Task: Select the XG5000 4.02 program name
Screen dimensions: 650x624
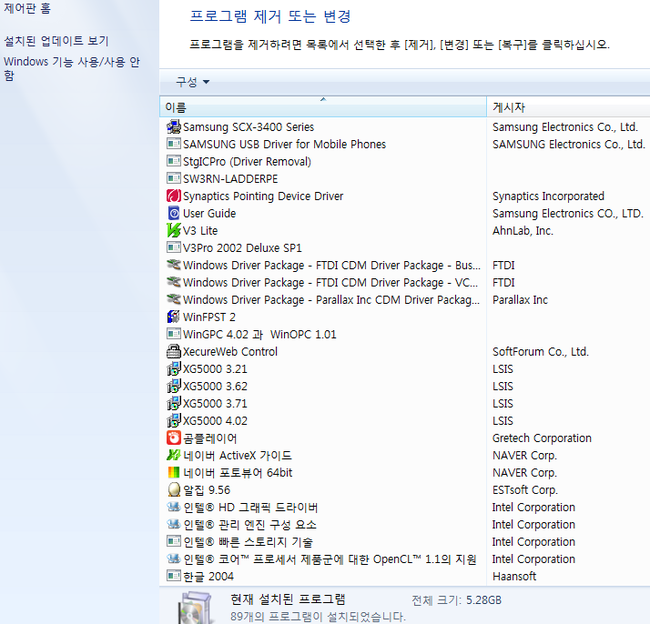Action: [215, 421]
